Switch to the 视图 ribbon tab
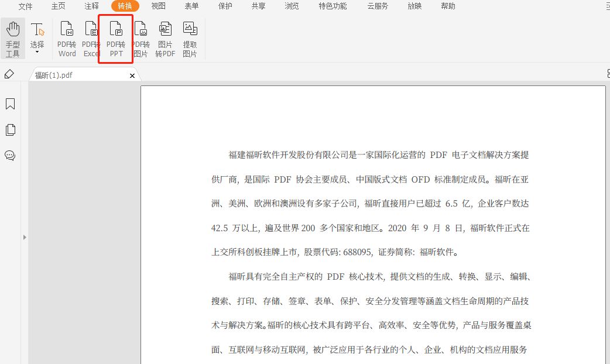This screenshot has height=364, width=610. pos(158,6)
